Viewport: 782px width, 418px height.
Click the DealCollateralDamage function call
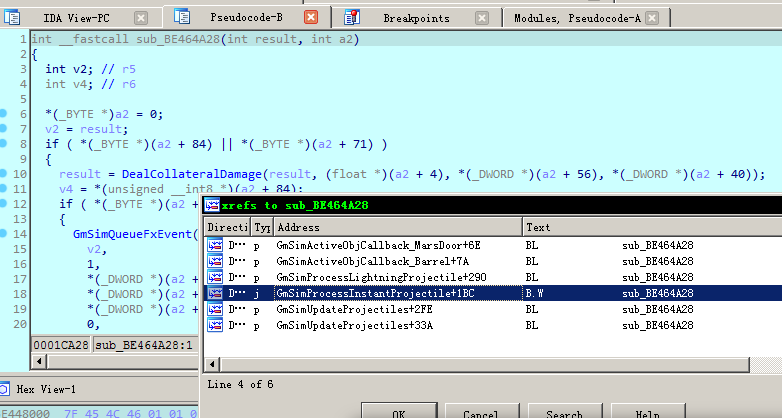pos(192,174)
